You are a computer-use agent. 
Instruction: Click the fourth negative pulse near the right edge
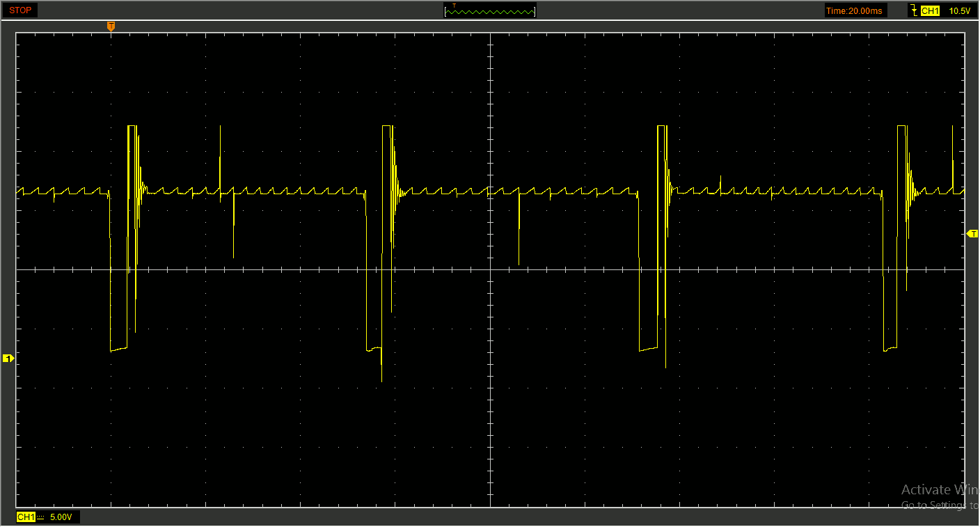890,347
